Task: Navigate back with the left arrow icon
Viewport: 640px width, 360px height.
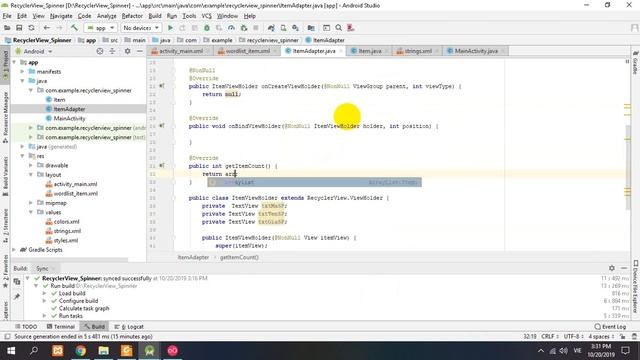Action: 47,28
